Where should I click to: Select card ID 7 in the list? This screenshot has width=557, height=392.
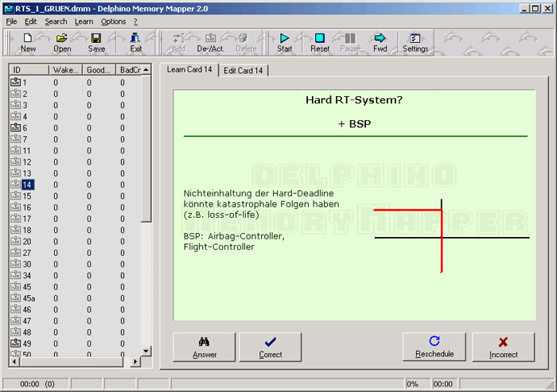point(25,139)
